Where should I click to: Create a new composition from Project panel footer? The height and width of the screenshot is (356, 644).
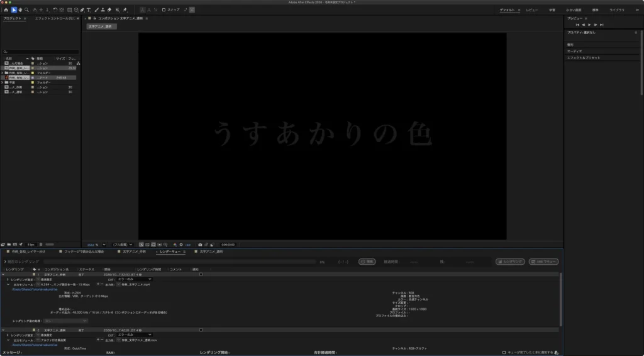15,244
